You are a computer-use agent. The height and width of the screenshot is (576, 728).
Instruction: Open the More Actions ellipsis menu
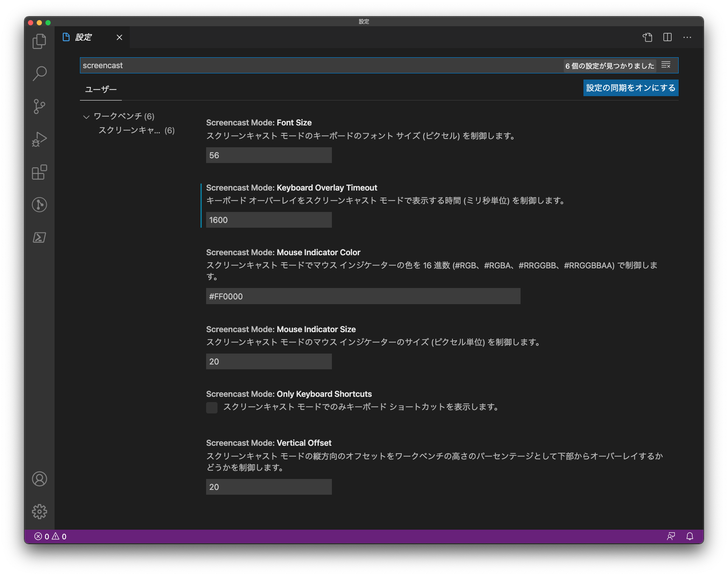(x=687, y=37)
